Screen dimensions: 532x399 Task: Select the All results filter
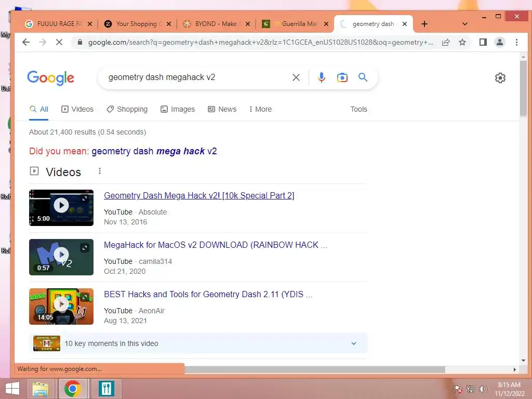click(38, 109)
